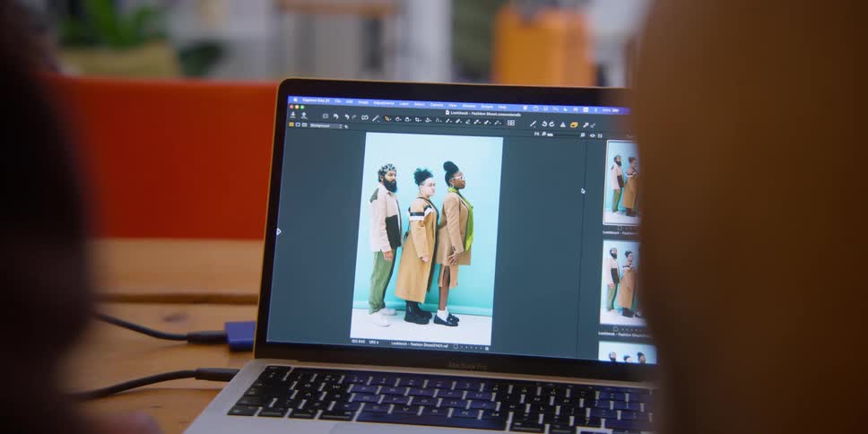The image size is (868, 434).
Task: Click the Copy adjustments arrow icon
Action: click(586, 126)
